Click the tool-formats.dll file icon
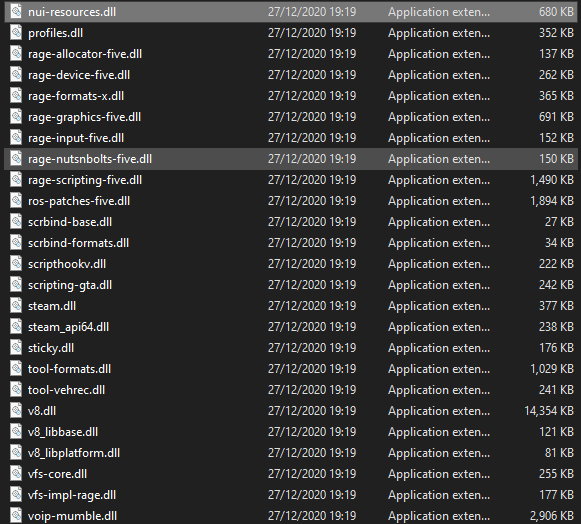Image resolution: width=581 pixels, height=524 pixels. click(16, 369)
